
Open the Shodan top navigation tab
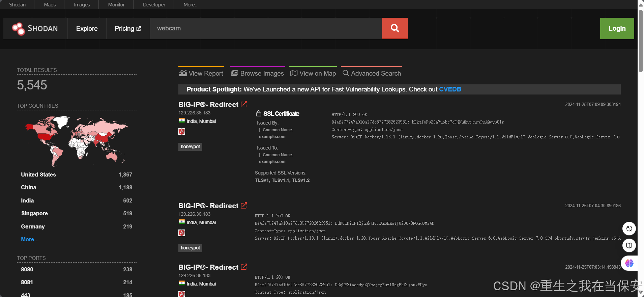coord(17,5)
